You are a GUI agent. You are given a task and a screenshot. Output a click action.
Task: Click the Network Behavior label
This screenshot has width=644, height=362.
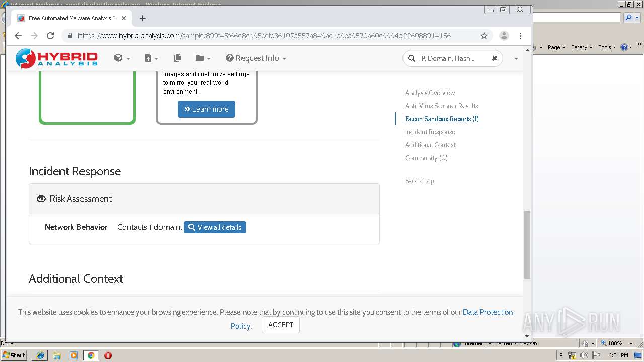click(x=76, y=227)
